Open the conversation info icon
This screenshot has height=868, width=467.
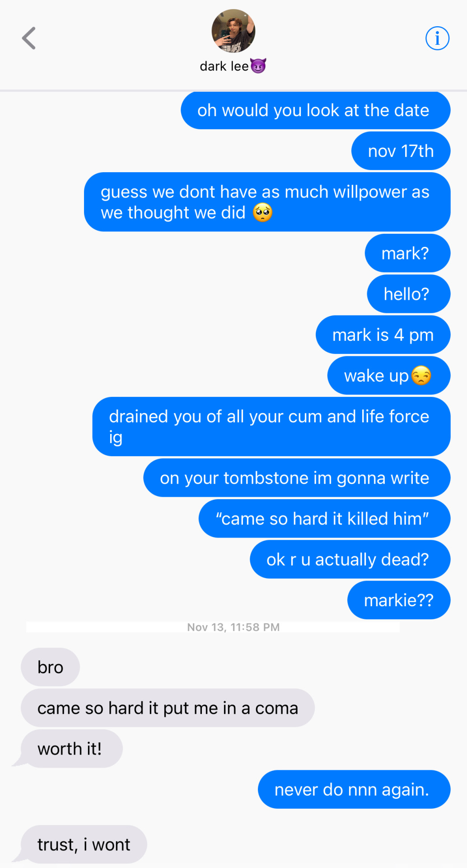tap(437, 38)
